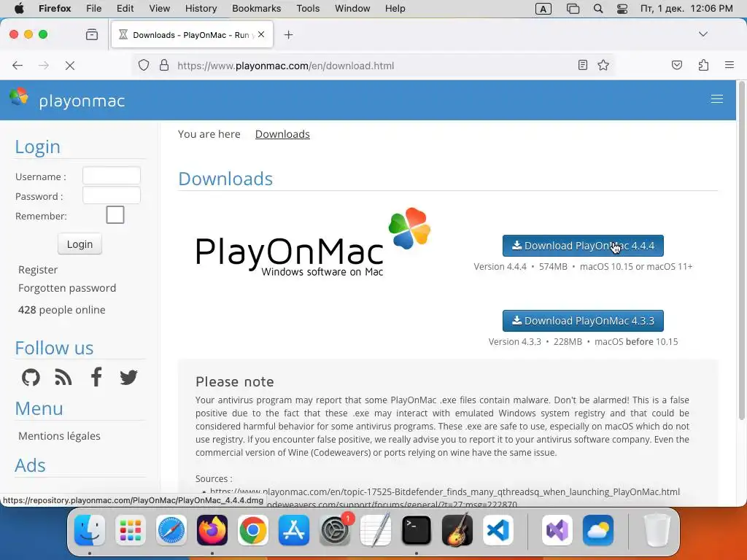The height and width of the screenshot is (560, 747).
Task: Click the keyboard input source icon
Action: [543, 9]
